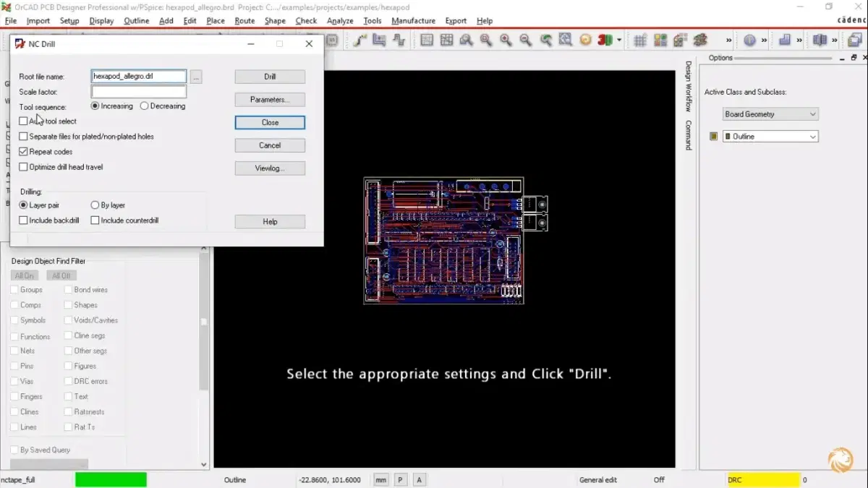Image resolution: width=868 pixels, height=488 pixels.
Task: Click the mm units status bar button
Action: (381, 479)
